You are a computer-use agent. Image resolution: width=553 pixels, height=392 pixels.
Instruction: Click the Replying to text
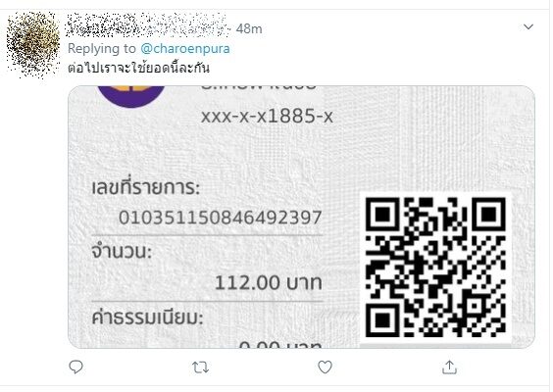click(x=102, y=48)
